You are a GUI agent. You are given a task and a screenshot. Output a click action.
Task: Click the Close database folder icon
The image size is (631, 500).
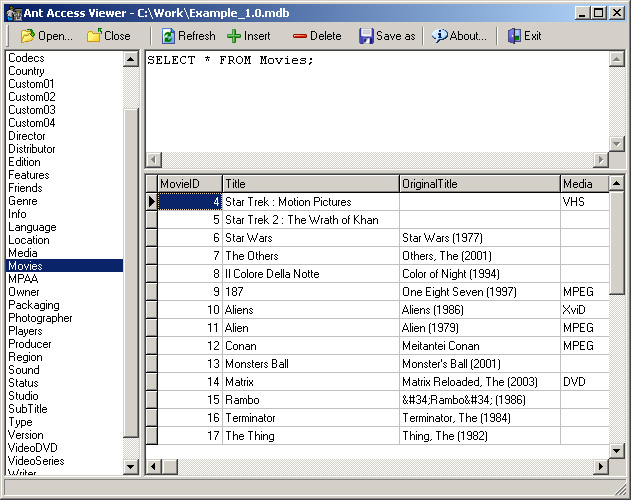tap(94, 36)
